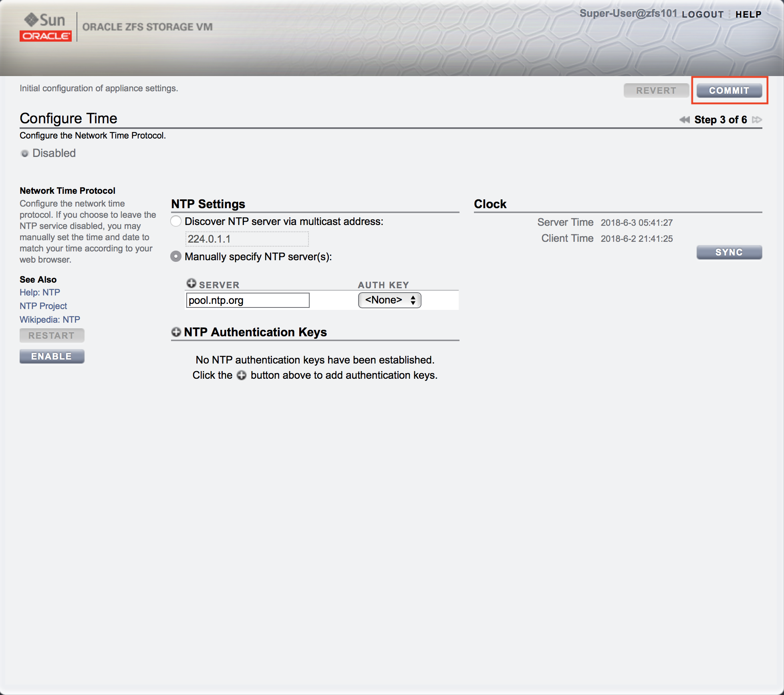Go to previous step with back arrows

[x=685, y=120]
